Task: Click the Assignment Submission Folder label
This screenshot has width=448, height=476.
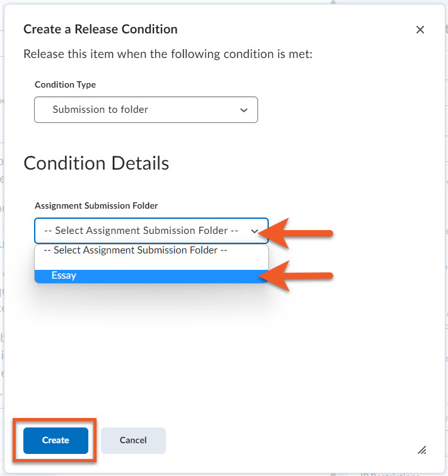Action: click(96, 206)
